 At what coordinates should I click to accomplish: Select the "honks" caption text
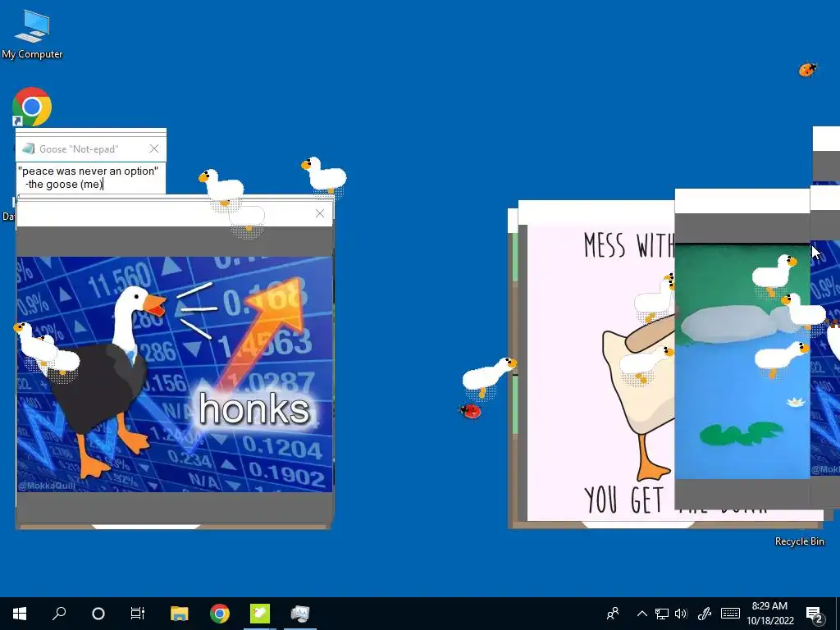click(254, 409)
